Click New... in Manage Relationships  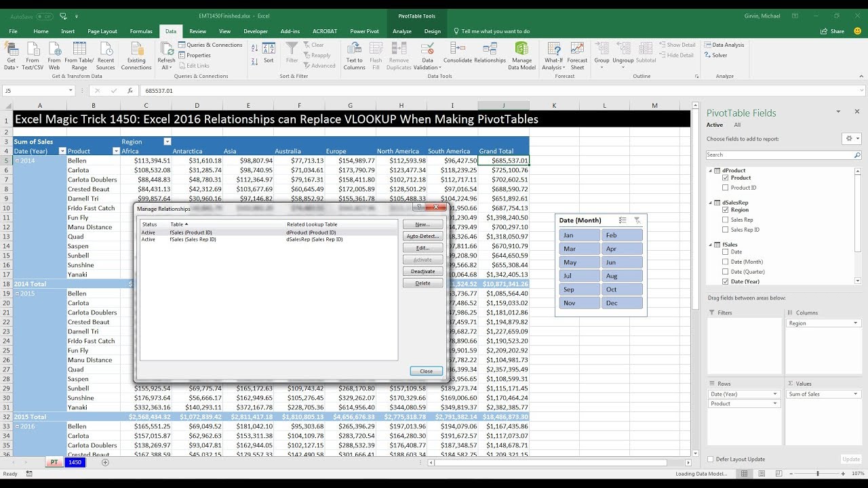pyautogui.click(x=422, y=224)
